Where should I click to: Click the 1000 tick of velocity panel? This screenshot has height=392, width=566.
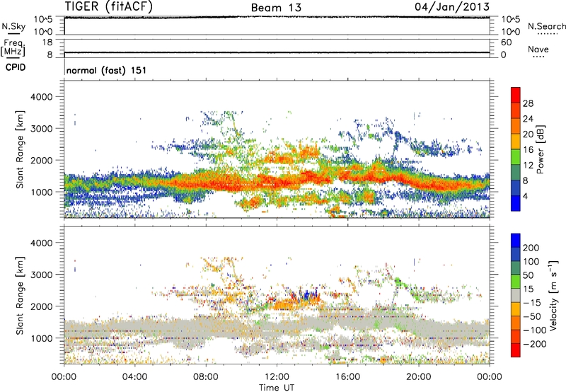pos(41,338)
